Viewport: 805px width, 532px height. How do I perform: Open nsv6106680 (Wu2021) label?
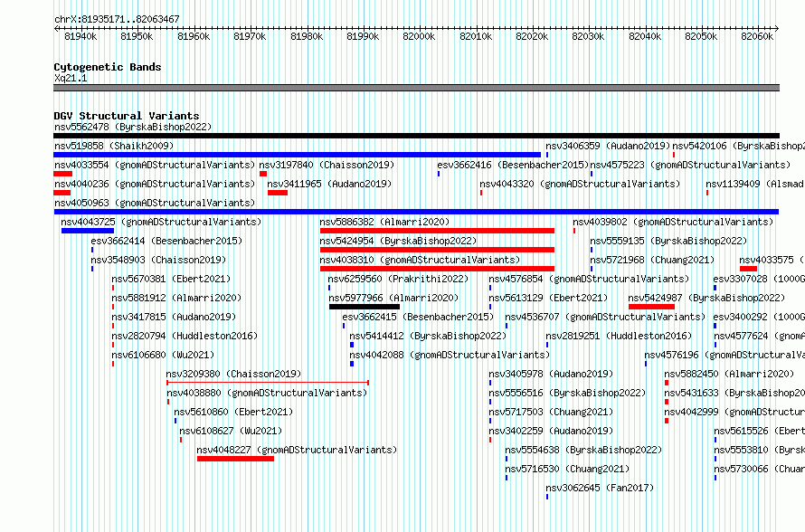[x=163, y=355]
